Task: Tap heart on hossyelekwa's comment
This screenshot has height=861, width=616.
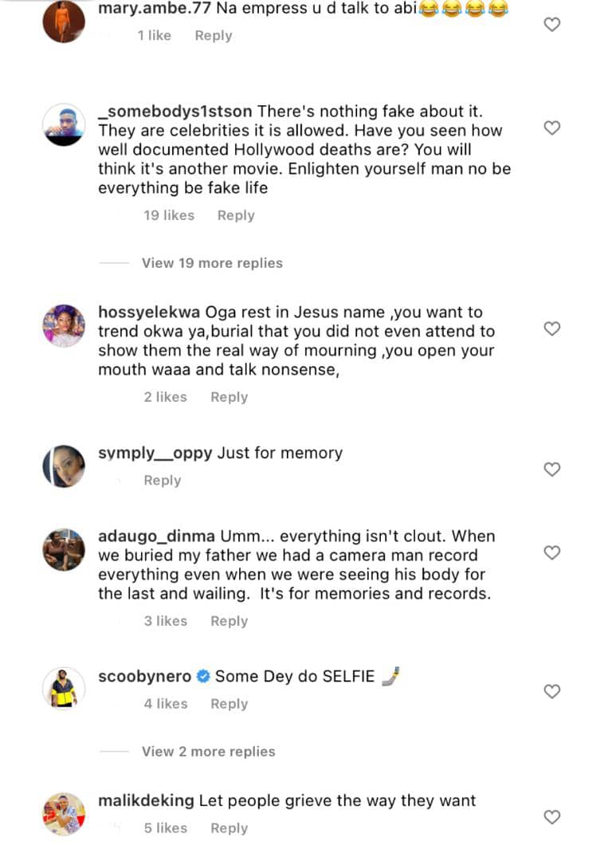Action: point(551,328)
